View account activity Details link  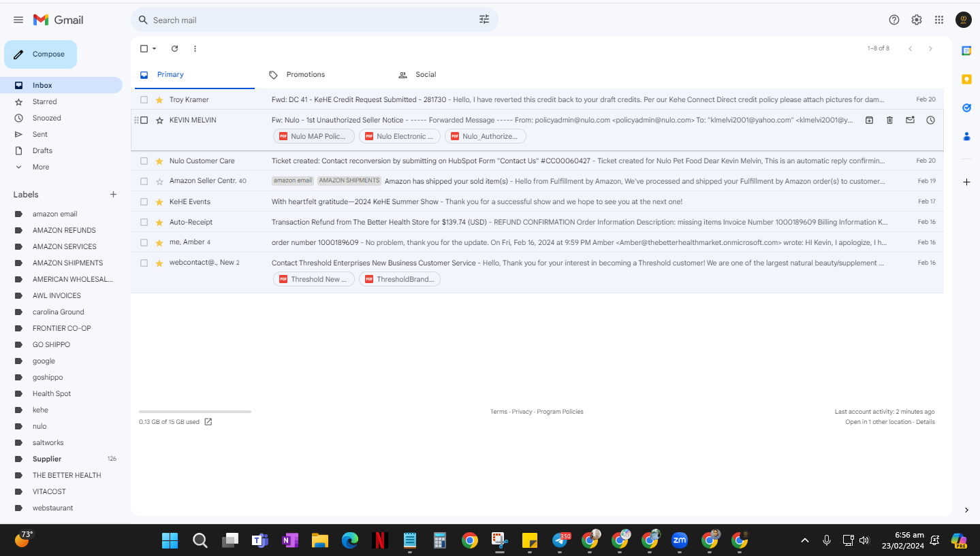(926, 422)
